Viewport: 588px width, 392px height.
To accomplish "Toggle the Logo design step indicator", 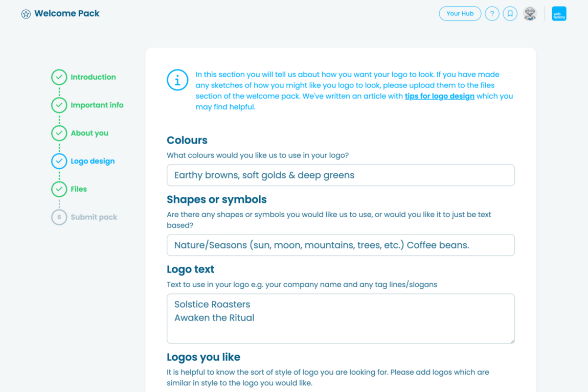I will pyautogui.click(x=59, y=161).
